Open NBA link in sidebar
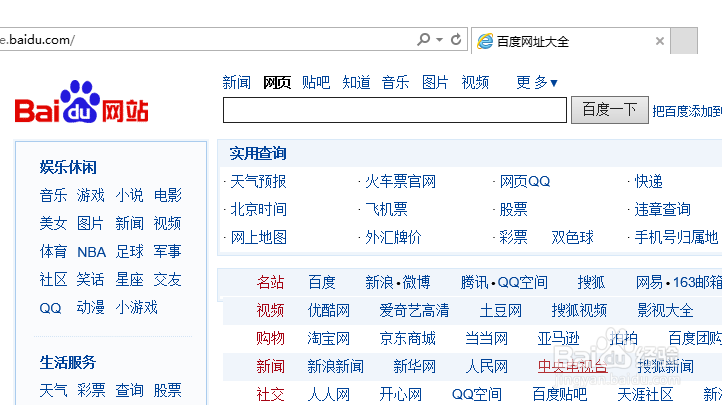The image size is (722, 405). [92, 252]
